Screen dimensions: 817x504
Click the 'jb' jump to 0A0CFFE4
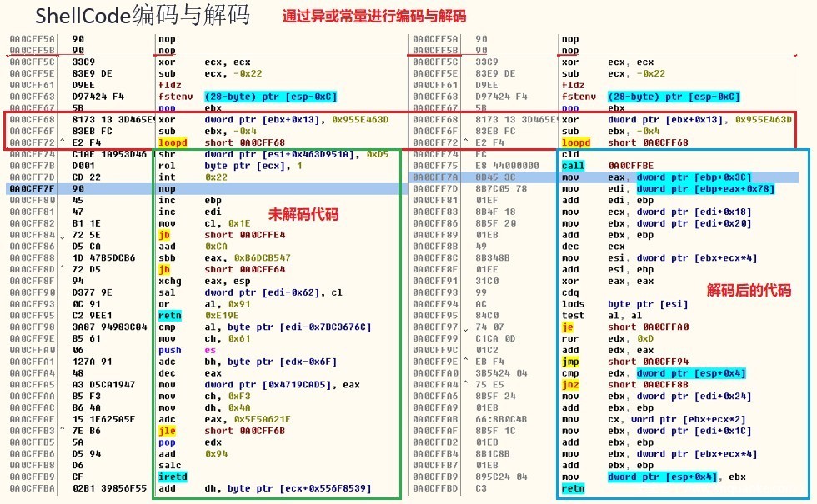coord(164,235)
